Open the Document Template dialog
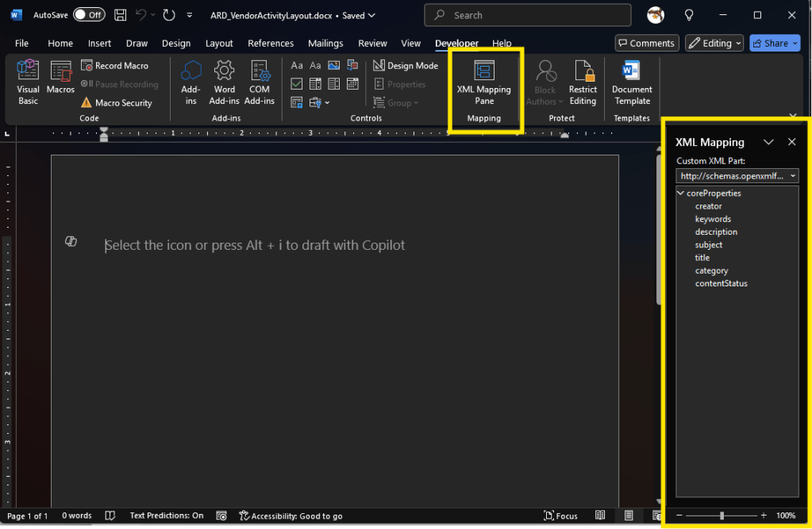 pyautogui.click(x=632, y=82)
